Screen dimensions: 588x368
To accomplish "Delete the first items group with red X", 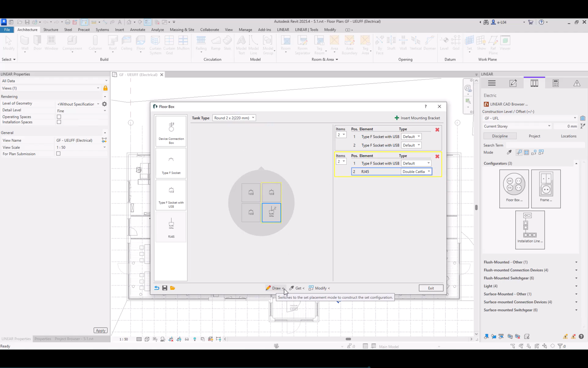I will 437,130.
